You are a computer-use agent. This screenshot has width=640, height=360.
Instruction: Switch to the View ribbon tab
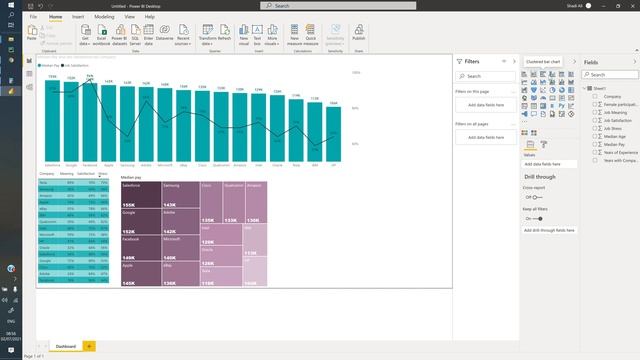coord(129,17)
